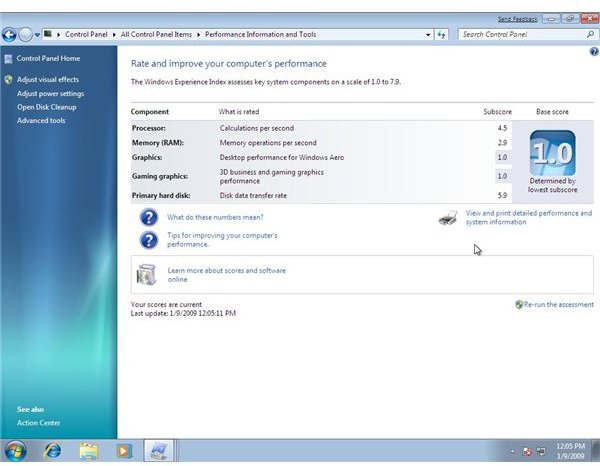Click the Gaming graphics subscore 1.0
This screenshot has width=600, height=466.
pyautogui.click(x=502, y=176)
